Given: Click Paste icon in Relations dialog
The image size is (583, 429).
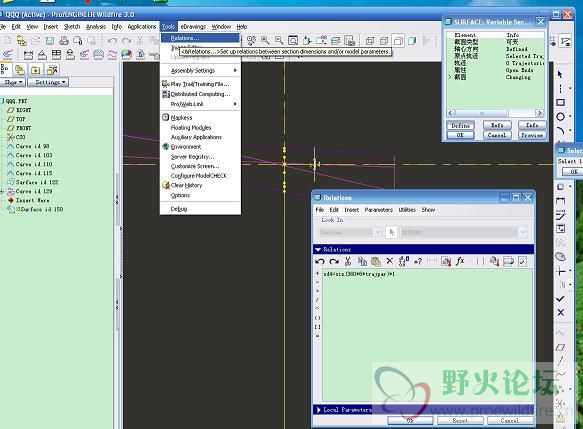Looking at the screenshot, I should (376, 261).
